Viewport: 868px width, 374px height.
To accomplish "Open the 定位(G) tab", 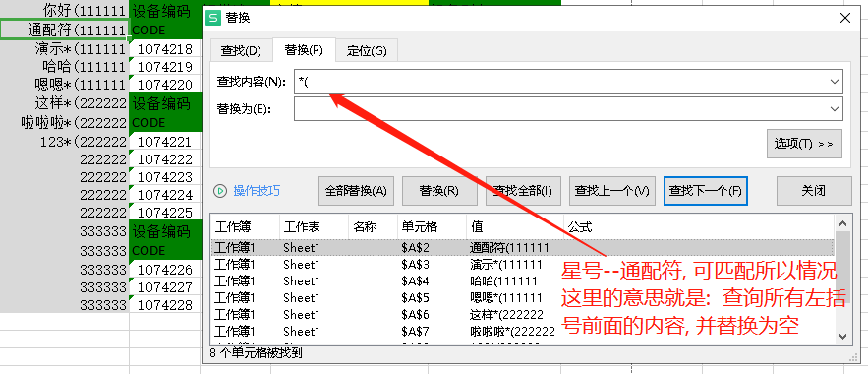I will click(x=367, y=51).
